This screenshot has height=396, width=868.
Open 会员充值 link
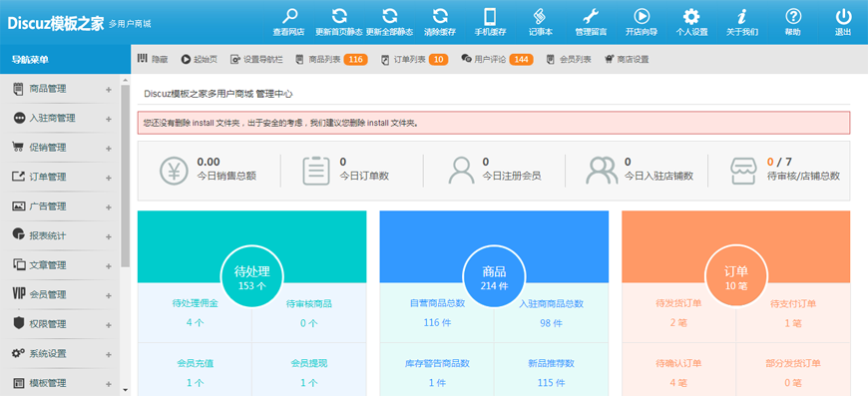[x=195, y=363]
